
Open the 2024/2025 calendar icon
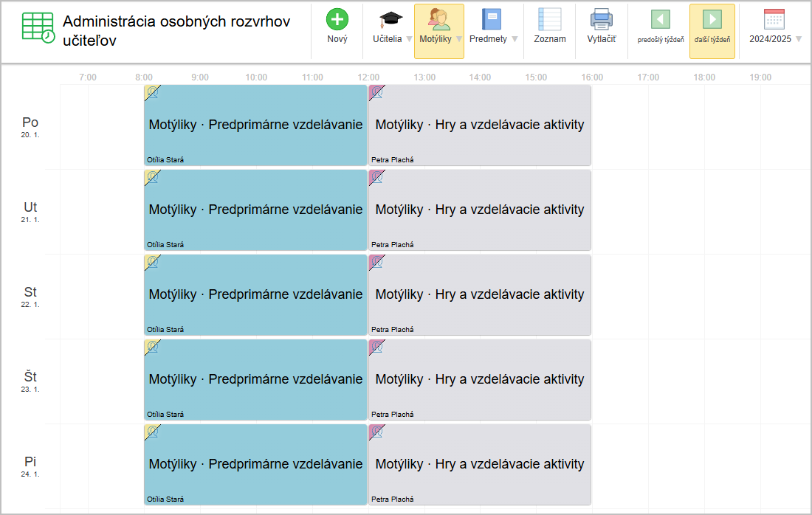pos(774,20)
